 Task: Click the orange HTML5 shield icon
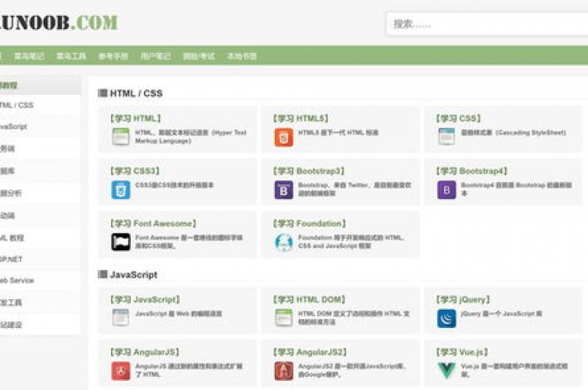coord(284,137)
